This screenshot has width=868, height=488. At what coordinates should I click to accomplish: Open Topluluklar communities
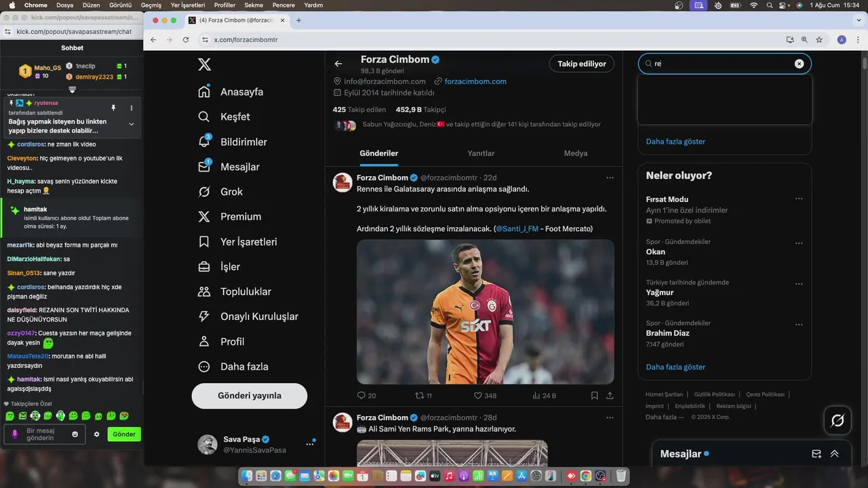234,291
